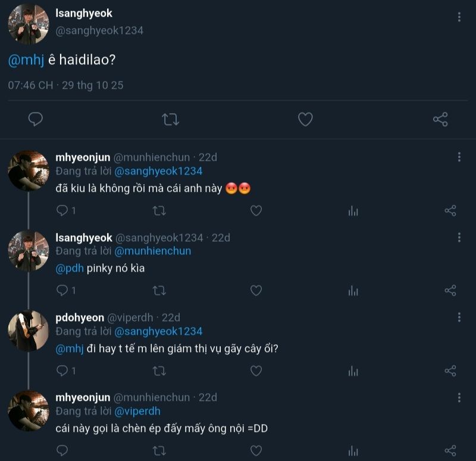Retweet the main haidilao tweet
This screenshot has height=461, width=476.
tap(171, 119)
